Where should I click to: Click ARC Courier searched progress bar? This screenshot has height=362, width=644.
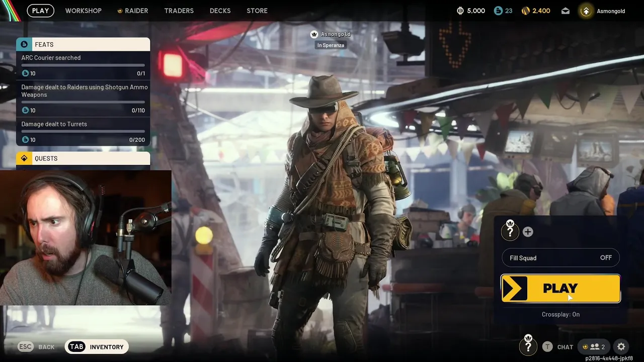(83, 65)
